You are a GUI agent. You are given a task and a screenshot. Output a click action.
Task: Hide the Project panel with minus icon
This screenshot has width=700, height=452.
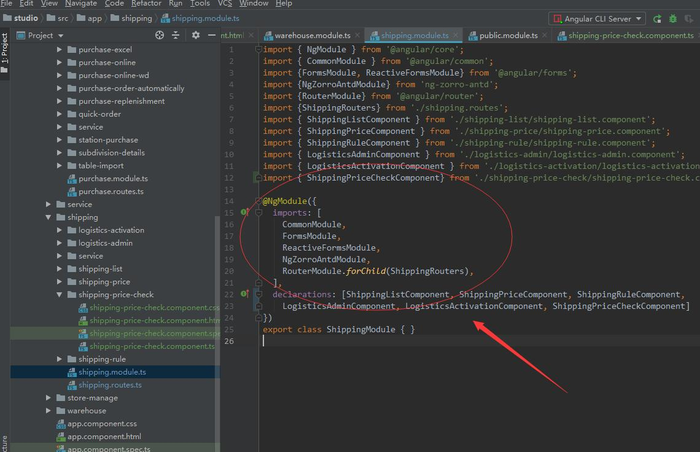(212, 35)
